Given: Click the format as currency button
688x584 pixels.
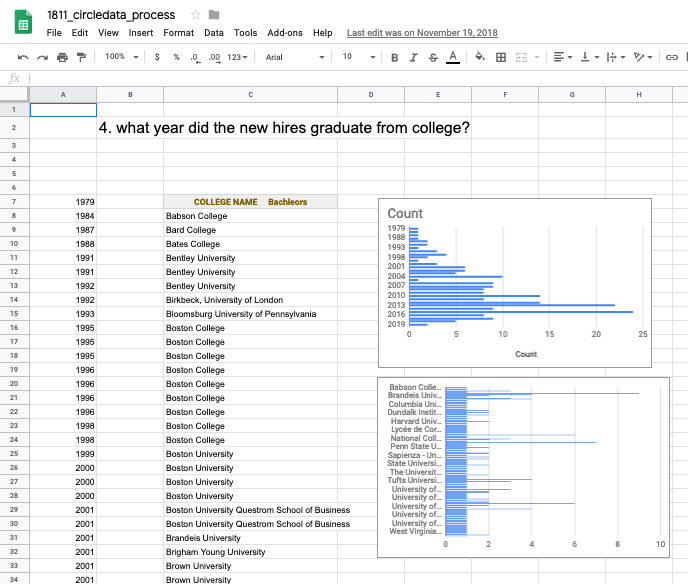Looking at the screenshot, I should 157,57.
